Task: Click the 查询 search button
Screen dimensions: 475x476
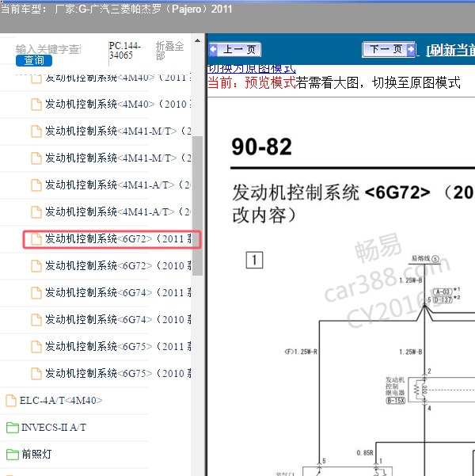Action: click(34, 60)
